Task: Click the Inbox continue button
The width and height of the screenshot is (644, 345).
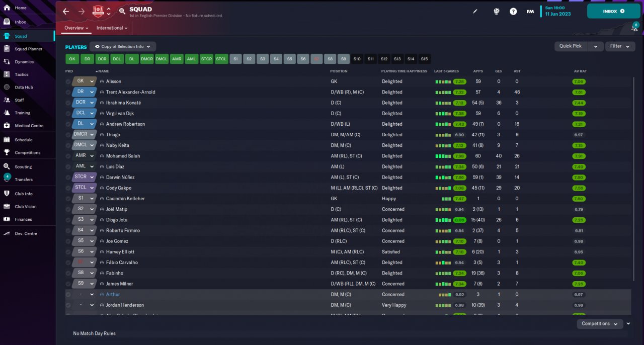Action: (x=613, y=11)
